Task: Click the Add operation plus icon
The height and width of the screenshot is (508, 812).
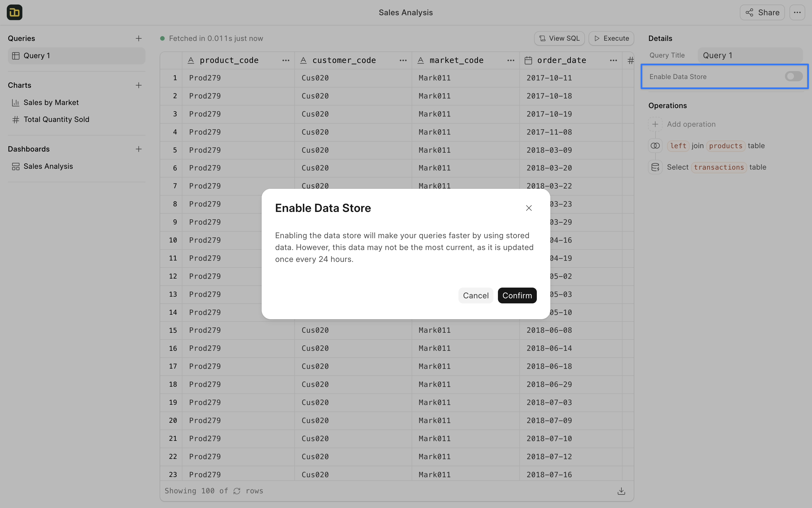Action: [x=655, y=124]
